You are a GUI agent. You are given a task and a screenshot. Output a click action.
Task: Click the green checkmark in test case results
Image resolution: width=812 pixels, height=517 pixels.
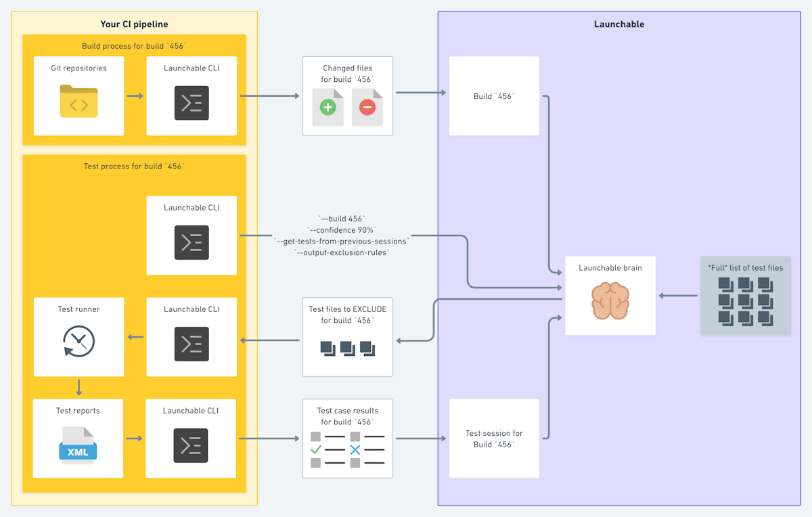pos(316,449)
